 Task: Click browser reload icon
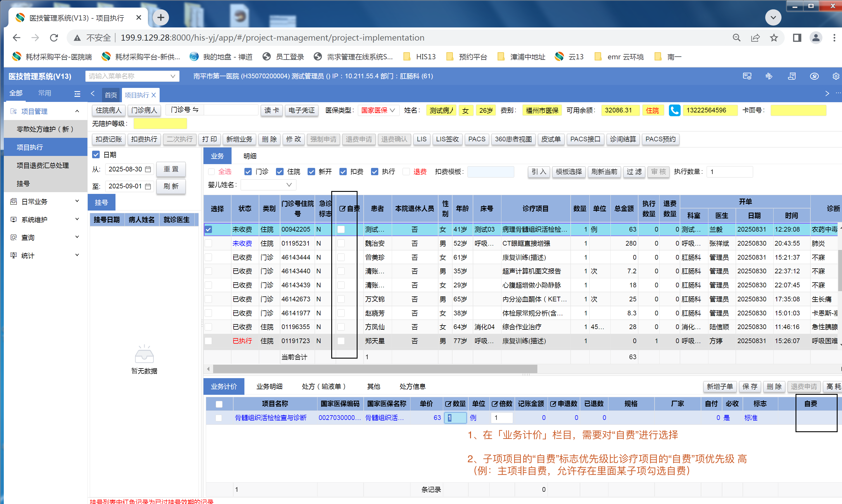click(x=54, y=38)
